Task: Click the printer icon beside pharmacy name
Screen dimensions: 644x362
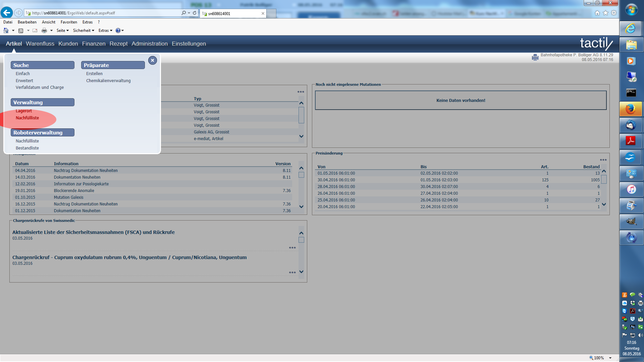Action: (535, 57)
